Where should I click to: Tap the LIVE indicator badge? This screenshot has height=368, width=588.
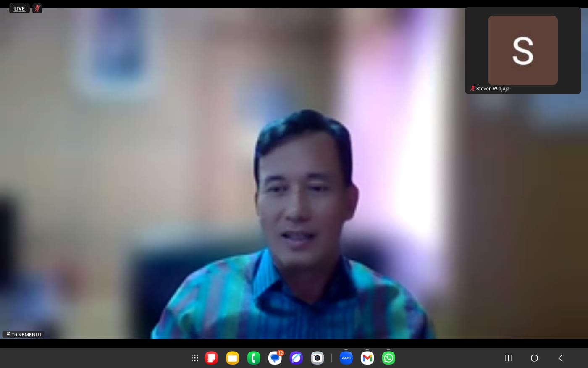point(19,8)
